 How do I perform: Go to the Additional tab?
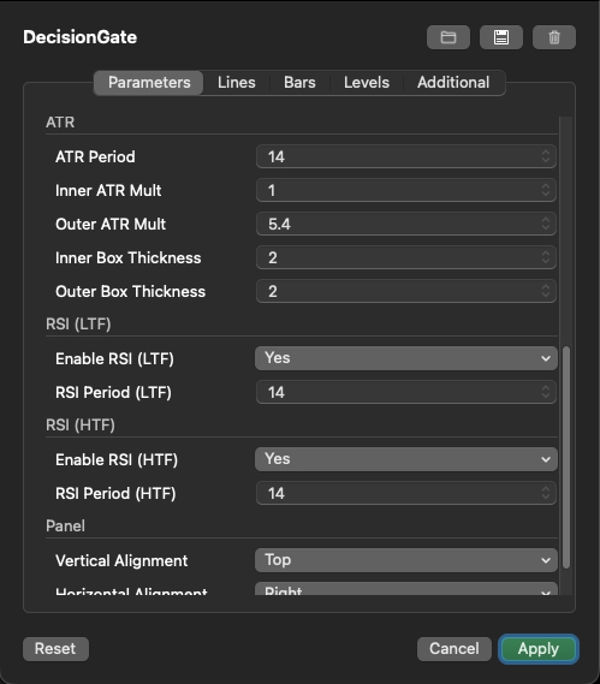pyautogui.click(x=453, y=83)
